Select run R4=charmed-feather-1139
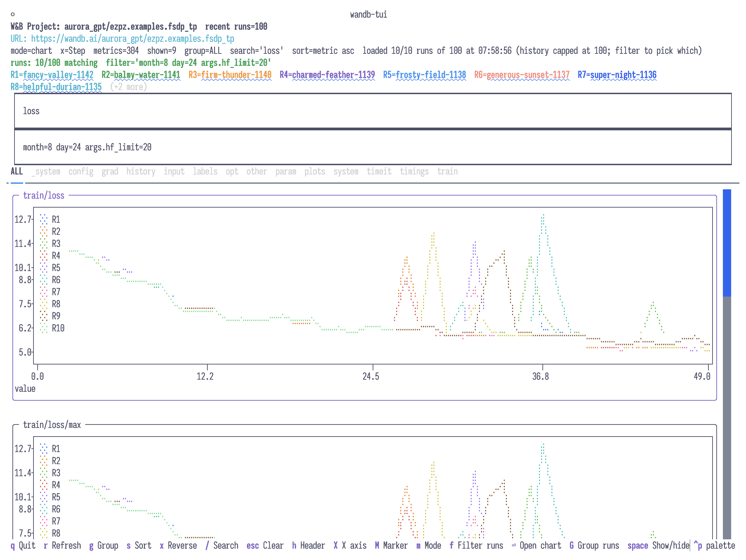746x560 pixels. click(327, 75)
